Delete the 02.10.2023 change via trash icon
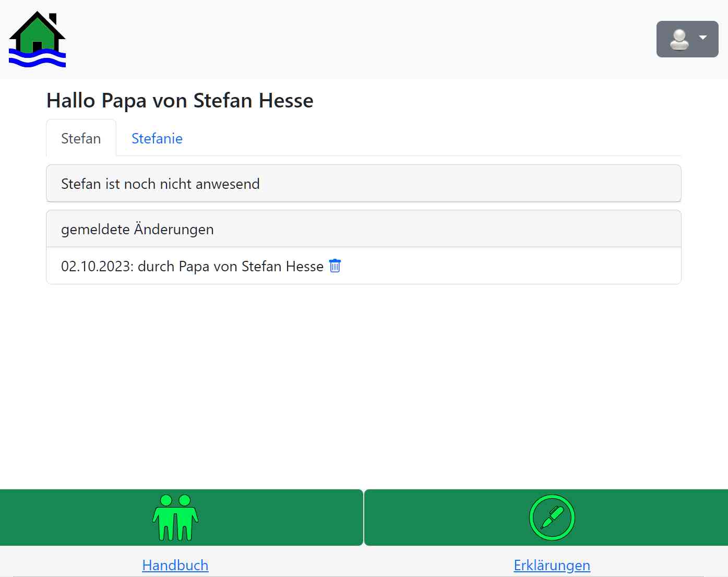Image resolution: width=728 pixels, height=577 pixels. coord(335,266)
